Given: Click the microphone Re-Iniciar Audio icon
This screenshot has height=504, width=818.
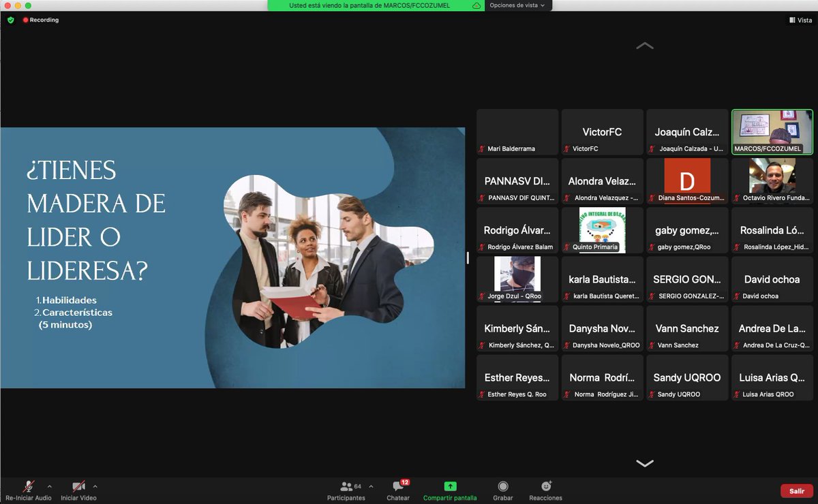Looking at the screenshot, I should coord(29,486).
